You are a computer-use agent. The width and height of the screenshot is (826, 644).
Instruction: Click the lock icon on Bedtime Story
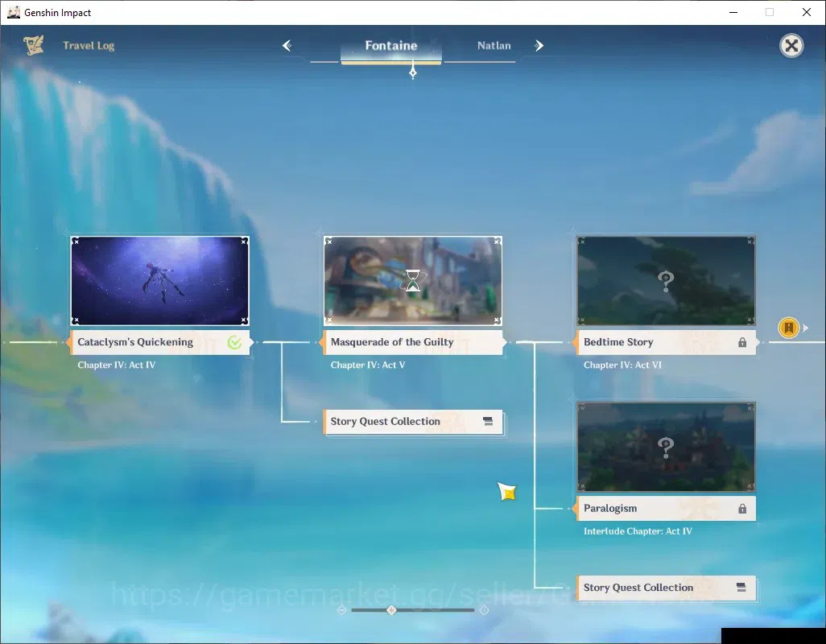pyautogui.click(x=742, y=342)
